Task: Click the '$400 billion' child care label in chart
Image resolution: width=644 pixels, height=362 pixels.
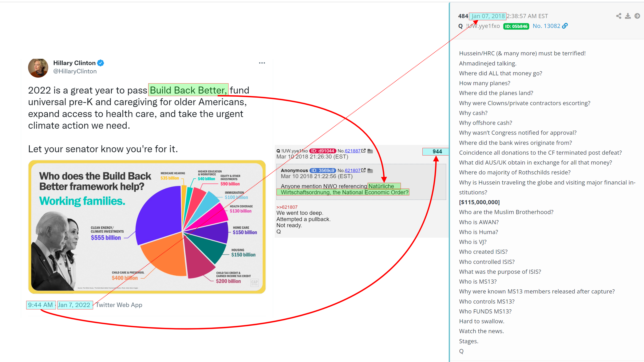Action: (x=125, y=278)
